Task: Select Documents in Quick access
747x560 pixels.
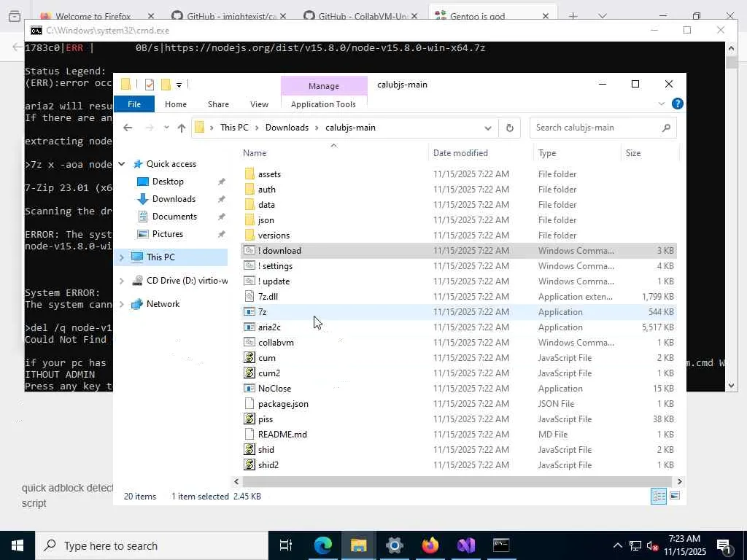Action: click(x=174, y=217)
